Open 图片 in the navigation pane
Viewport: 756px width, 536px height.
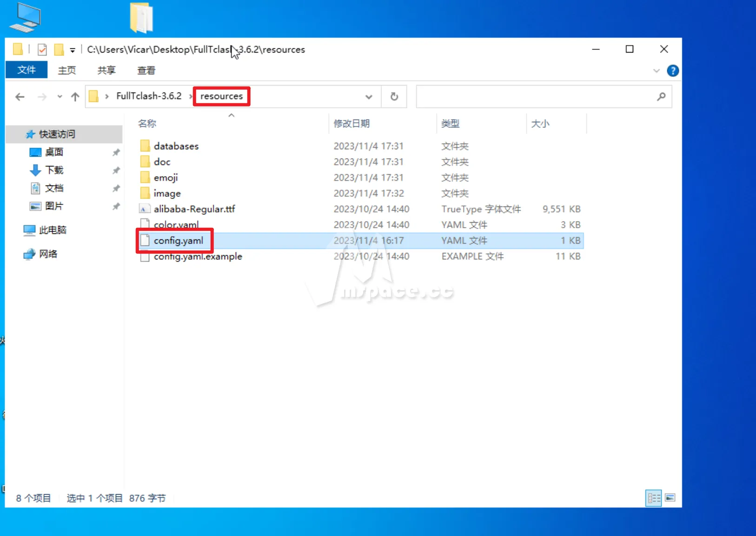[54, 206]
